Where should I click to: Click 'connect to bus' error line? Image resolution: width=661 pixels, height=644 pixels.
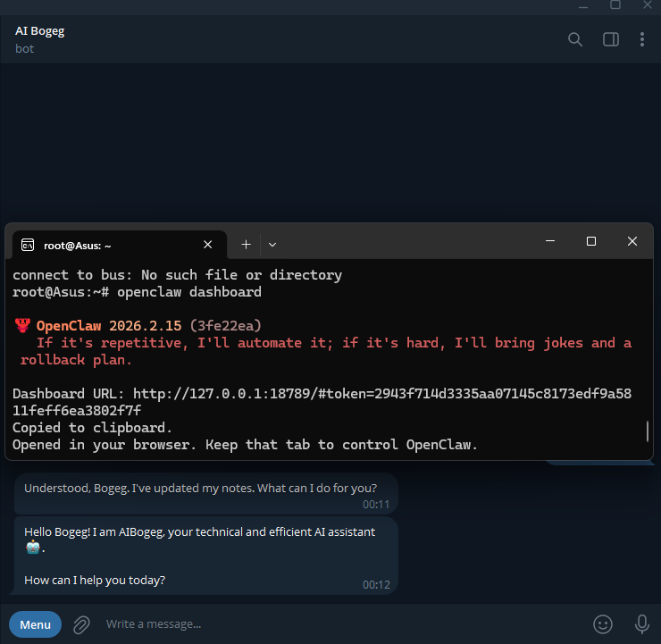(x=177, y=275)
